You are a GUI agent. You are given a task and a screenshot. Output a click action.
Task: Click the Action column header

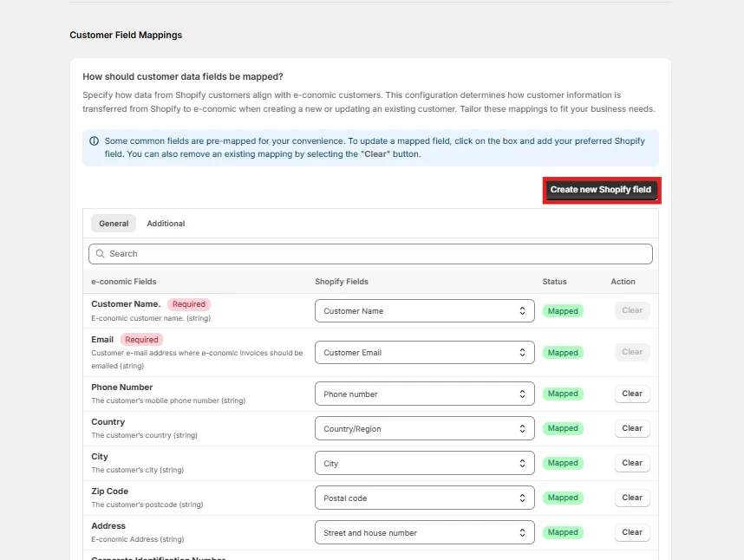[623, 282]
